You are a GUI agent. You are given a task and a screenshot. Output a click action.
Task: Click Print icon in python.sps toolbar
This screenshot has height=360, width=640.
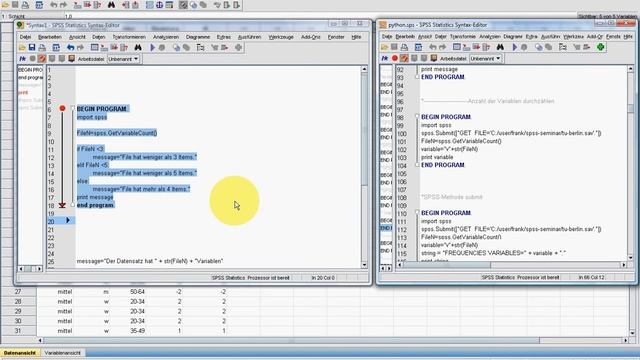[404, 47]
